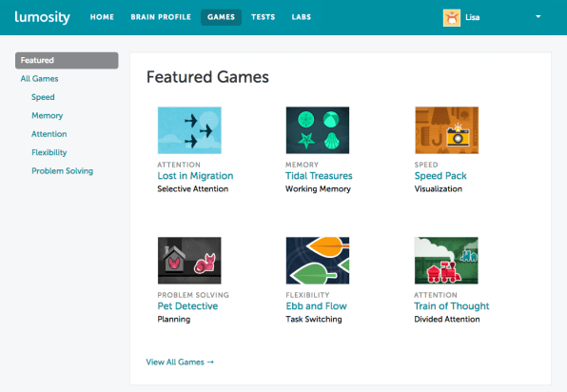Viewport: 567px width, 392px height.
Task: Open the Lost in Migration game thumbnail
Action: point(189,130)
